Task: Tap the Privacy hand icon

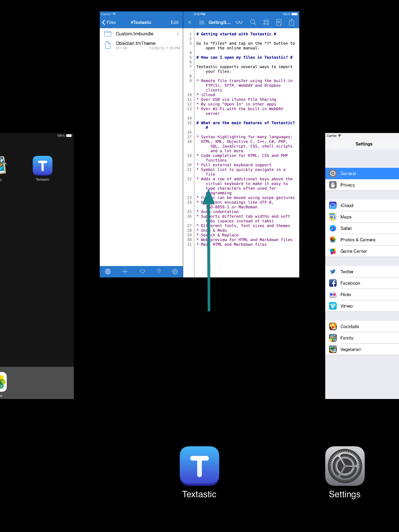Action: (333, 185)
